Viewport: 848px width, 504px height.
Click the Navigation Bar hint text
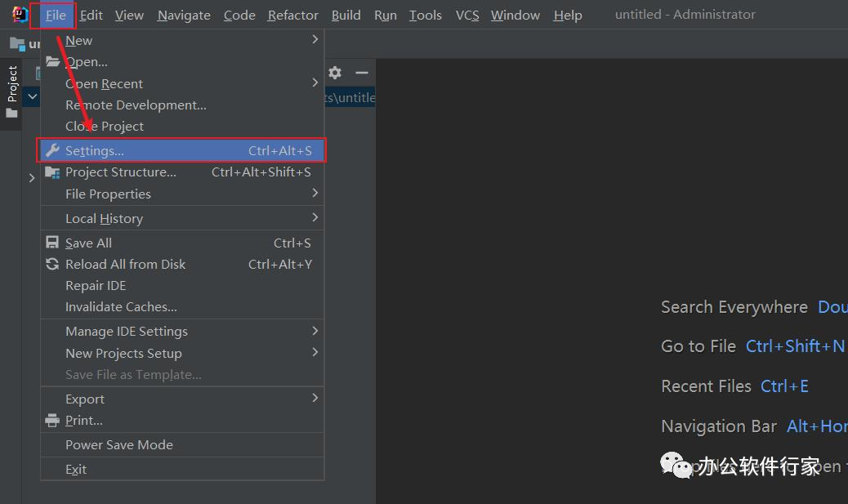[719, 426]
